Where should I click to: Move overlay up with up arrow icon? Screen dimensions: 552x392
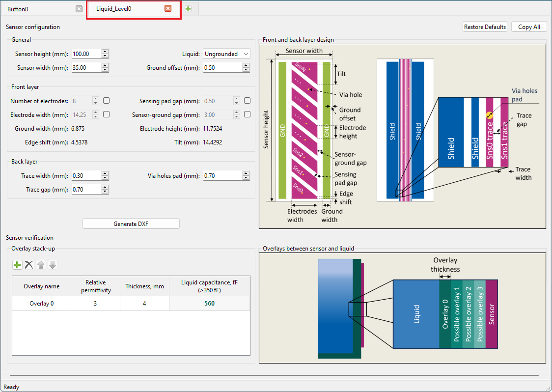coord(41,265)
